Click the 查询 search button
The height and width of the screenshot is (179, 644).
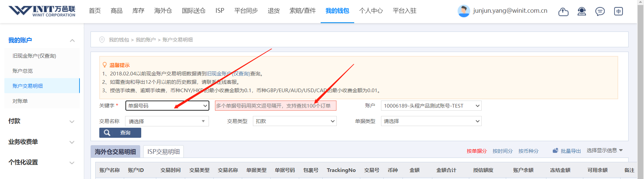[120, 133]
